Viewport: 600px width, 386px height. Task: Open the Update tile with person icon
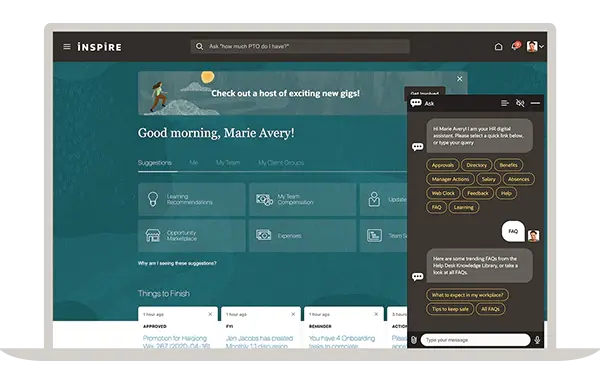pos(383,199)
